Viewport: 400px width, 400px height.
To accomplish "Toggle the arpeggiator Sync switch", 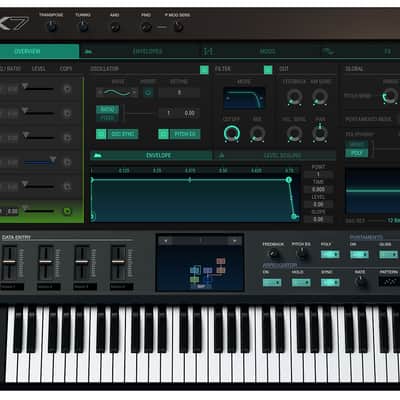I will pyautogui.click(x=330, y=283).
